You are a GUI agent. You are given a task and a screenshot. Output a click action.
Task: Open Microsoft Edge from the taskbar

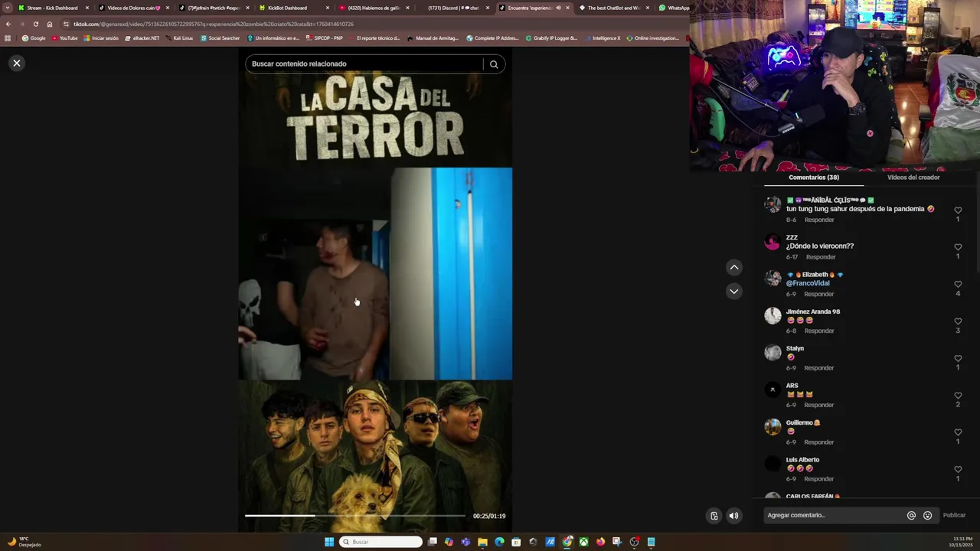pos(499,542)
